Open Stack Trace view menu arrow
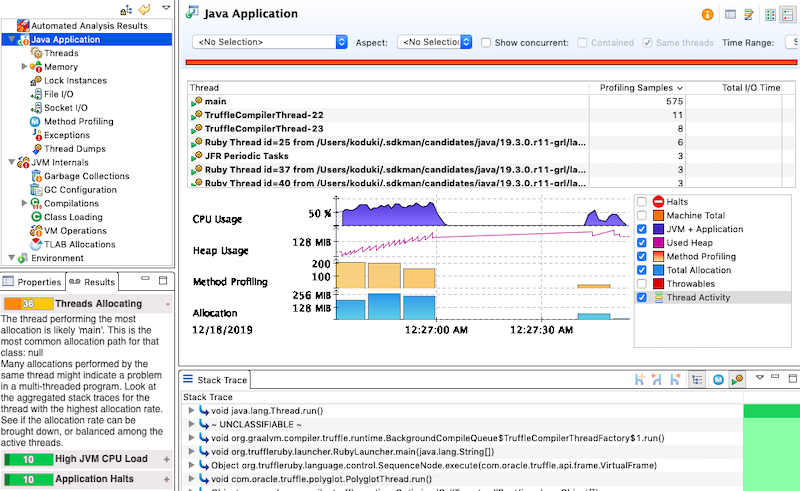The height and width of the screenshot is (491, 800). [760, 378]
